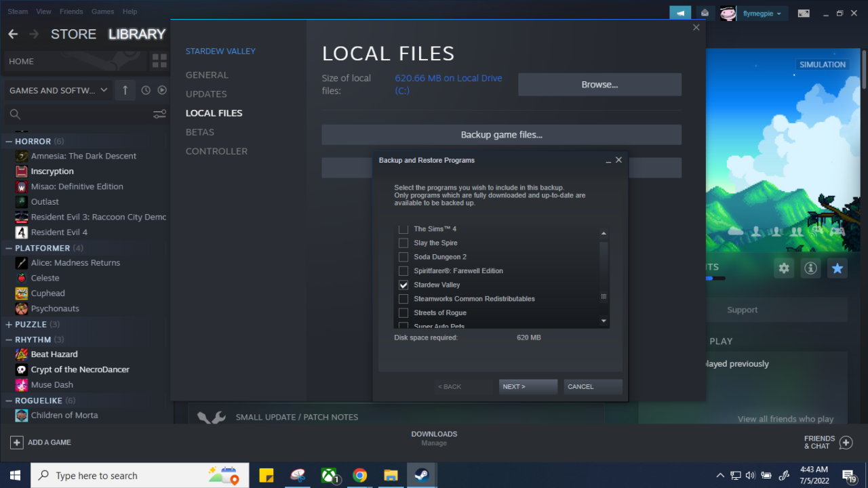Collapse the HORROR category
868x488 pixels.
[9, 142]
